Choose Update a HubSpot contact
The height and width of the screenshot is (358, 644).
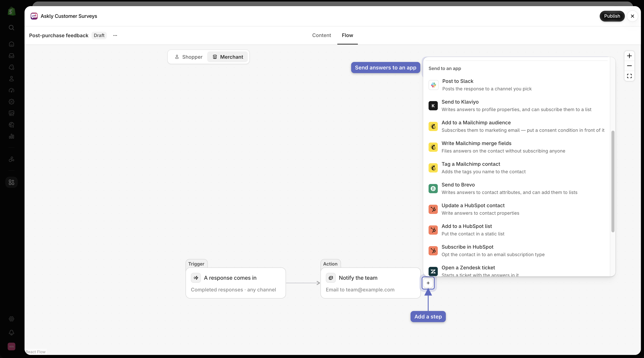pyautogui.click(x=517, y=209)
